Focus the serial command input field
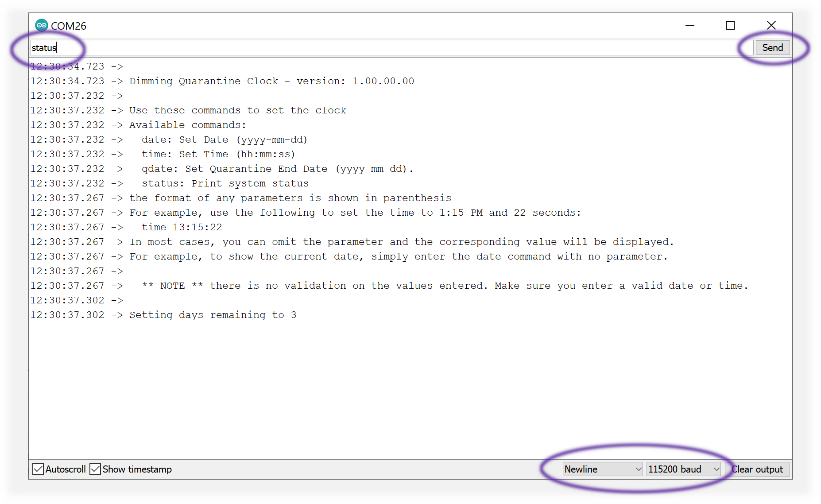 [391, 47]
